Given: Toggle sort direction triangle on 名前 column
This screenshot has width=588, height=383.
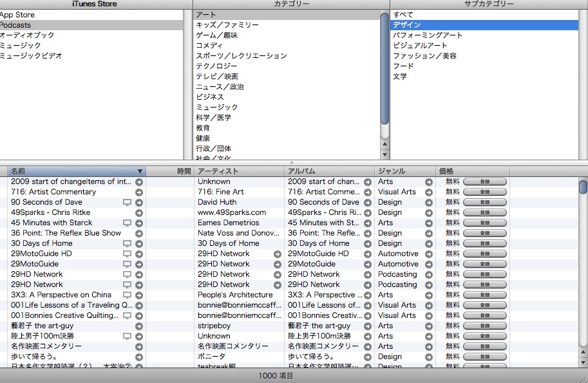Looking at the screenshot, I should click(140, 171).
